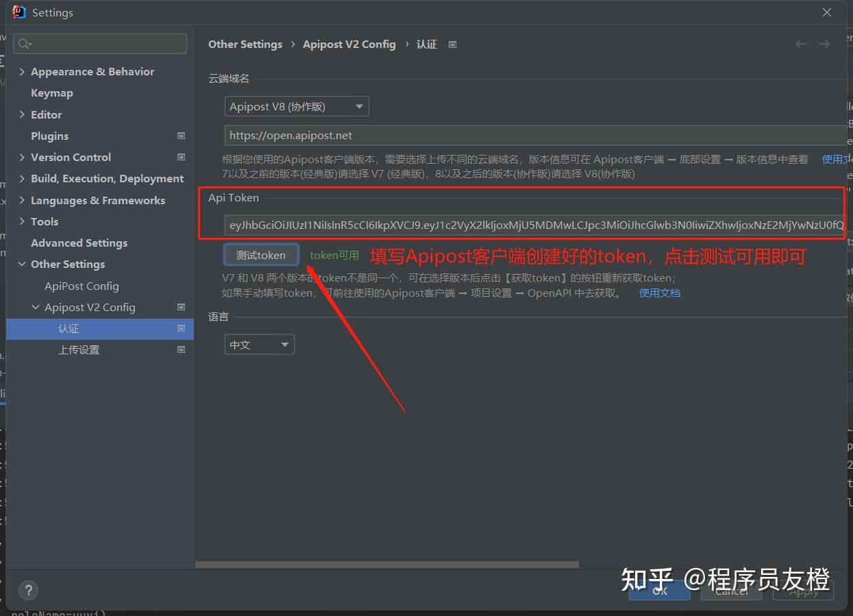Close the Settings dialog

click(827, 12)
